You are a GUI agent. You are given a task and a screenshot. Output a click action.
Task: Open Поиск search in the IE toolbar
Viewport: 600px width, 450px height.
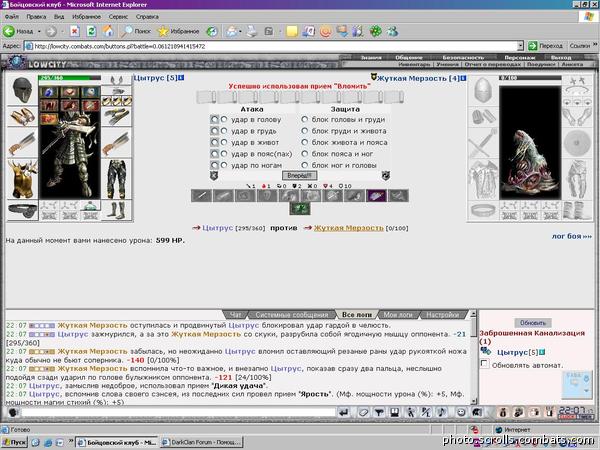[x=136, y=31]
